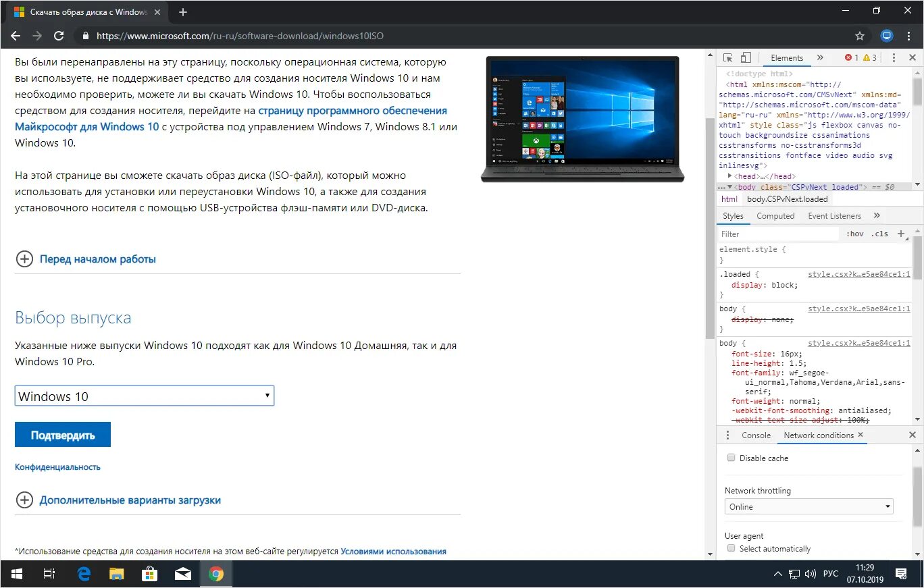924x588 pixels.
Task: Click the browser address bar URL
Action: pos(240,36)
